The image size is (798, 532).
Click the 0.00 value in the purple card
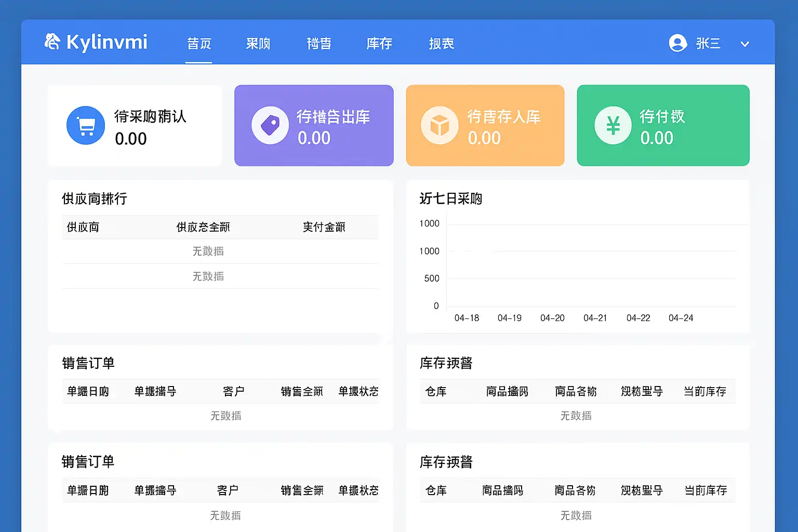(314, 138)
